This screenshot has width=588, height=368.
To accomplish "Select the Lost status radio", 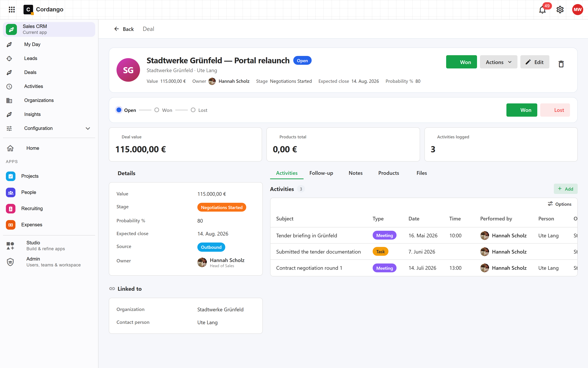I will pyautogui.click(x=193, y=110).
